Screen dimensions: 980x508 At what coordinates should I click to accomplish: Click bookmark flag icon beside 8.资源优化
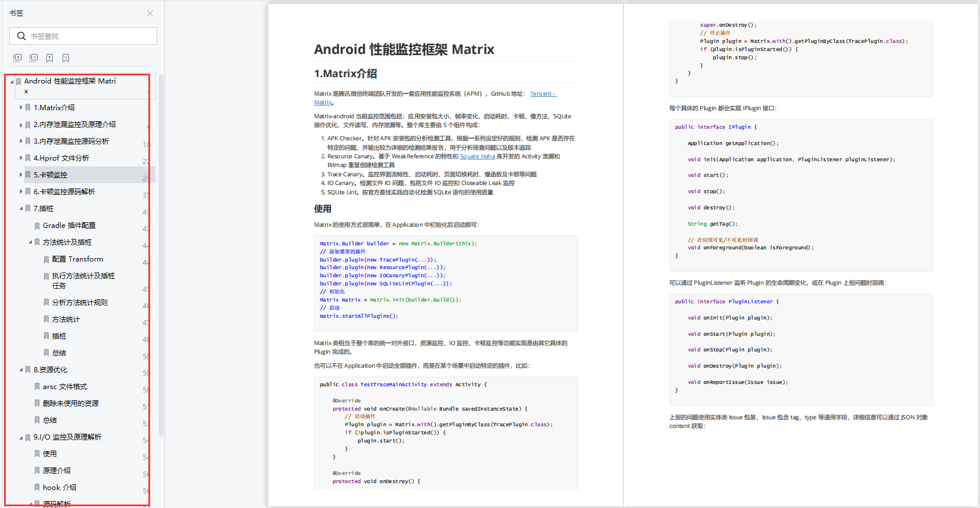pos(28,370)
